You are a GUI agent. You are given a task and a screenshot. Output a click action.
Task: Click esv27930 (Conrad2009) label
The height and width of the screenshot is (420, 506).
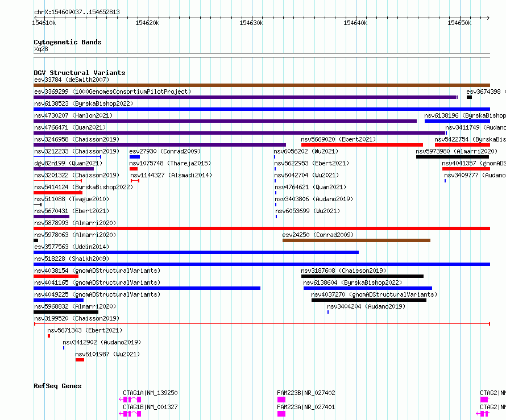tap(165, 151)
